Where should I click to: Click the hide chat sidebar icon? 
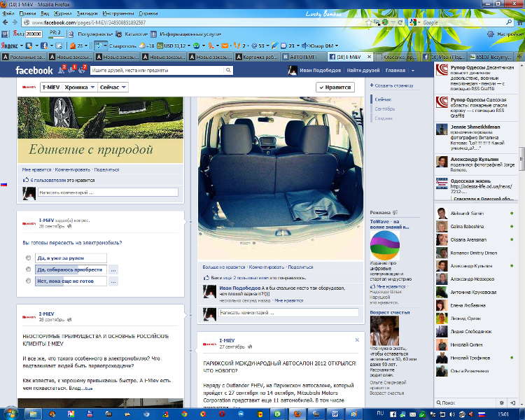click(x=512, y=402)
